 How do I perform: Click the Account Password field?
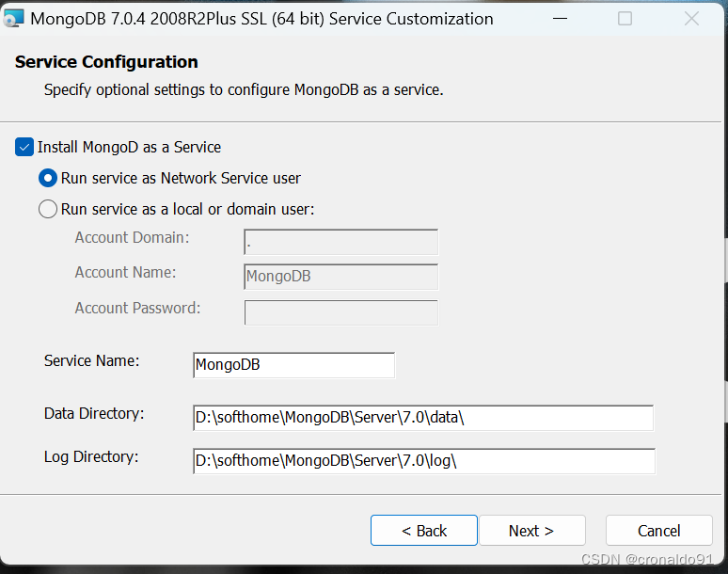340,312
